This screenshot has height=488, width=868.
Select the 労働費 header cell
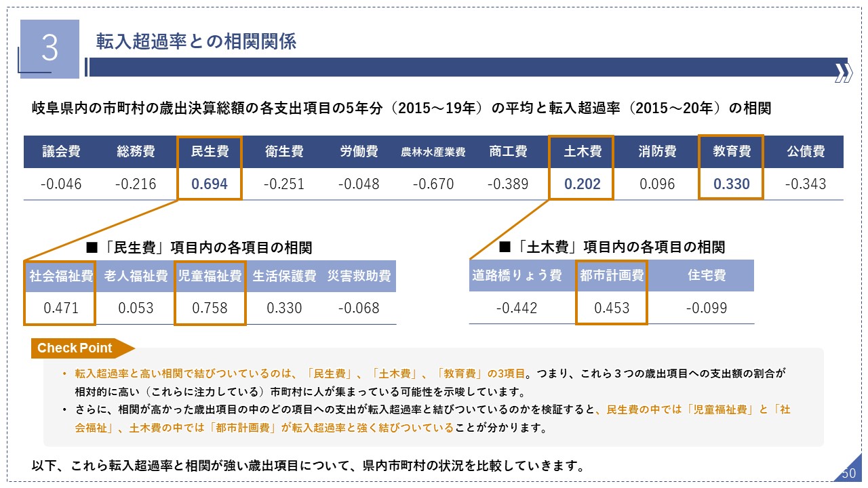[359, 152]
